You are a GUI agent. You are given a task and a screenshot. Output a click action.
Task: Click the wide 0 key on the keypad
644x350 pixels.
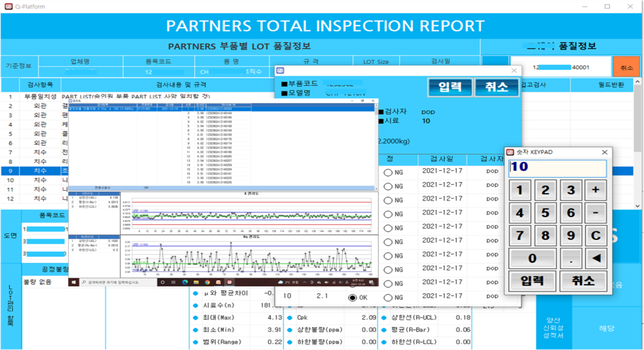pos(532,258)
